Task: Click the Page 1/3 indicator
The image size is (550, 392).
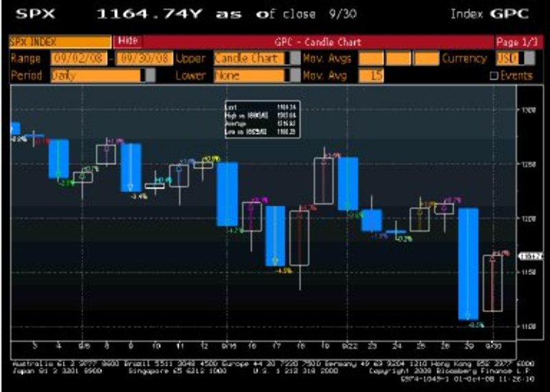Action: [x=516, y=42]
